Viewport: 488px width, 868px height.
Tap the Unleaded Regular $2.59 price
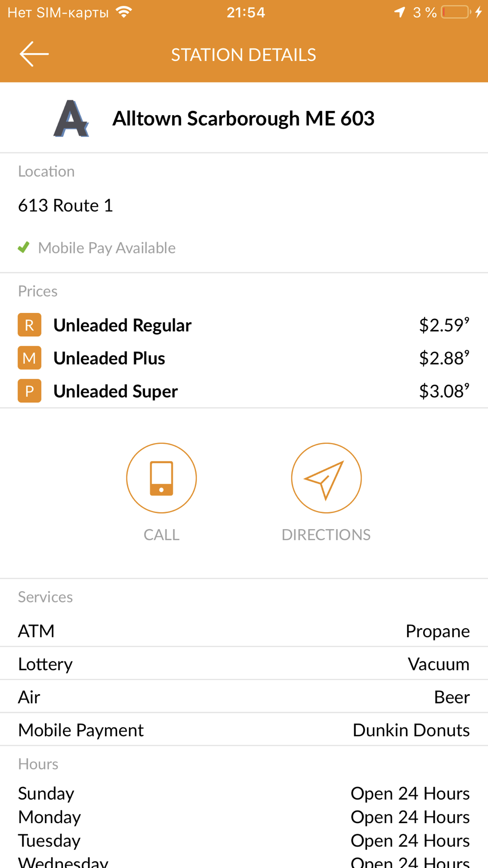click(444, 325)
